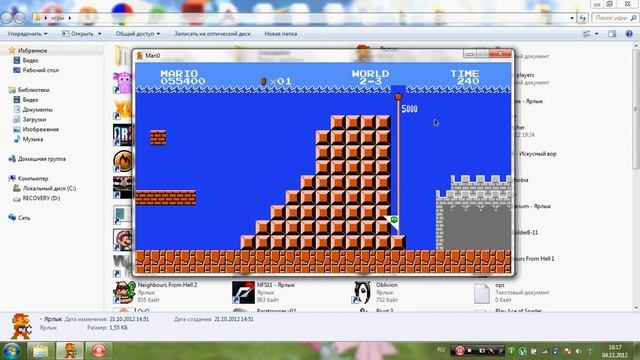The image size is (640, 360).
Task: Select Изображения library
Action: (40, 129)
